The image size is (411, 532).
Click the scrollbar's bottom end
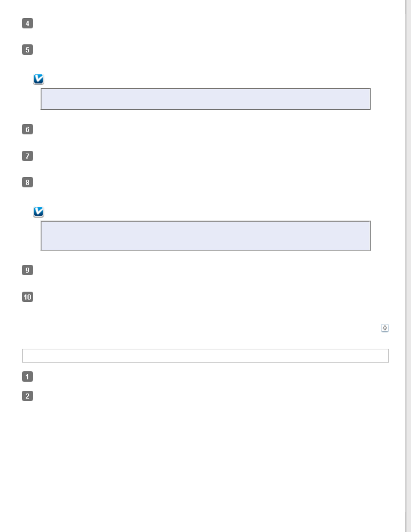point(408,522)
